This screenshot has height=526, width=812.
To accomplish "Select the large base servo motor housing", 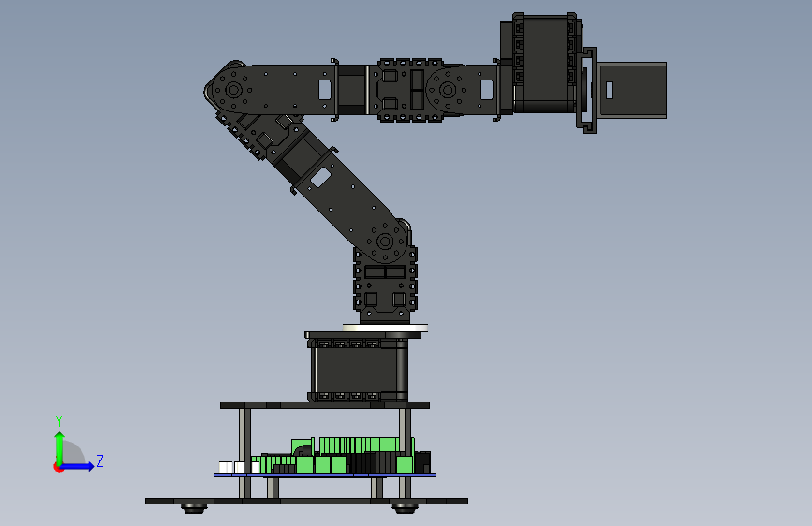I will pyautogui.click(x=359, y=371).
